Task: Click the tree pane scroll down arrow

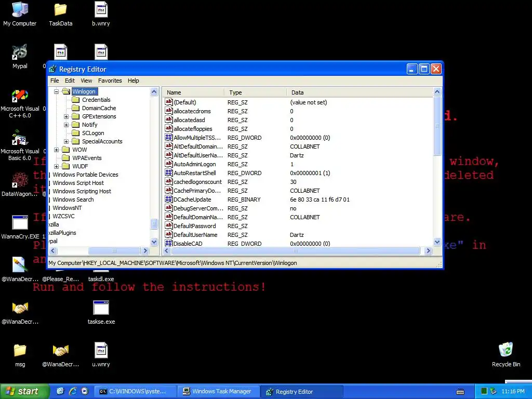Action: click(154, 242)
